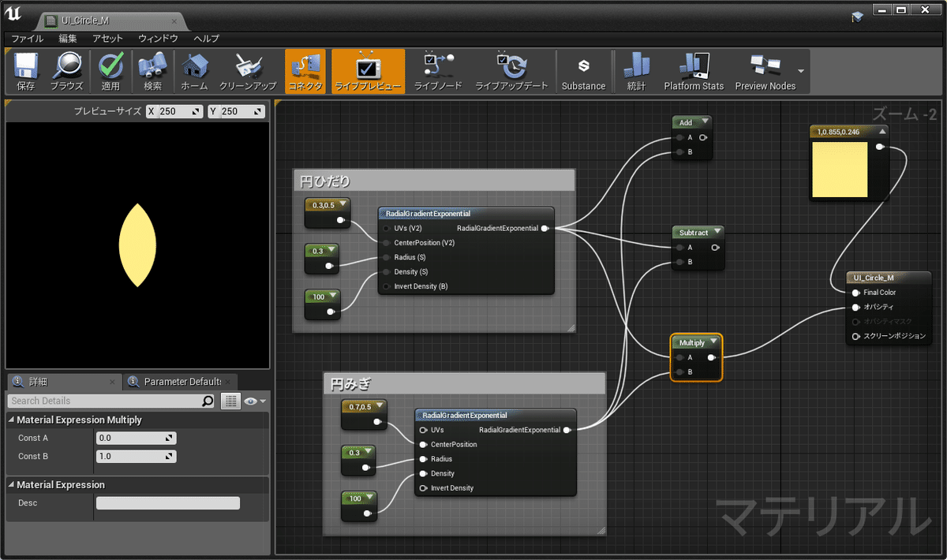The image size is (947, 560).
Task: Toggle ライブアップデート (Live Update)
Action: 511,71
